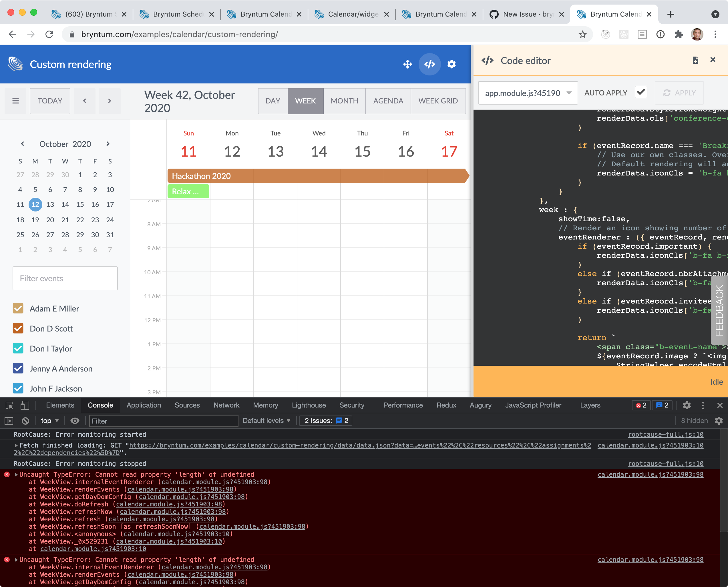Open settings gear in blue header

pyautogui.click(x=451, y=64)
